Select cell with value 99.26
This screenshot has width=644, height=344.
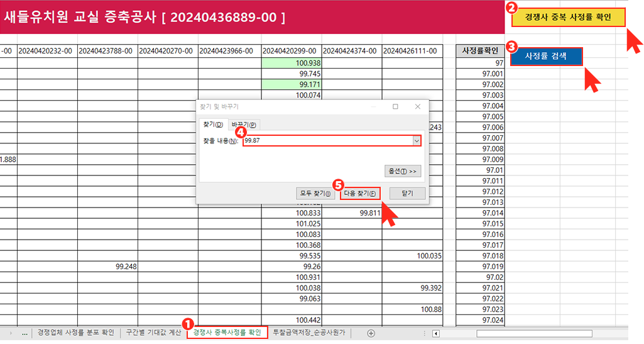point(292,266)
